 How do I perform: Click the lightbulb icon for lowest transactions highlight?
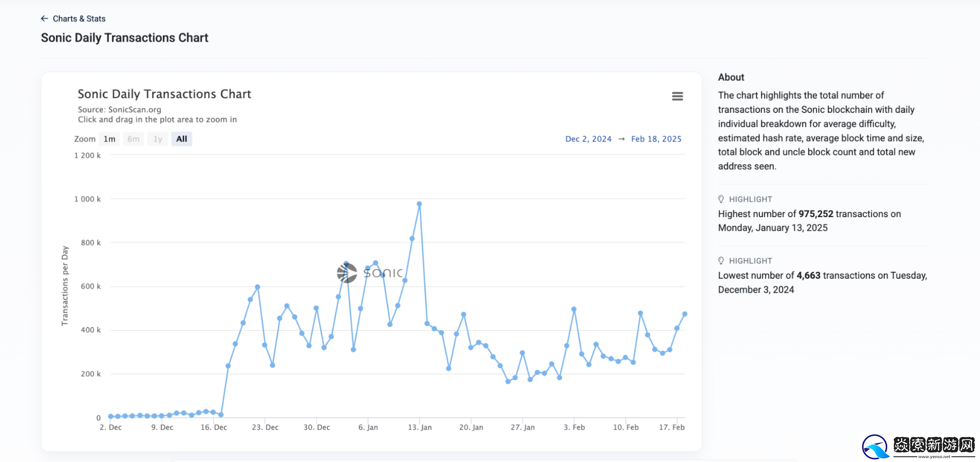721,261
